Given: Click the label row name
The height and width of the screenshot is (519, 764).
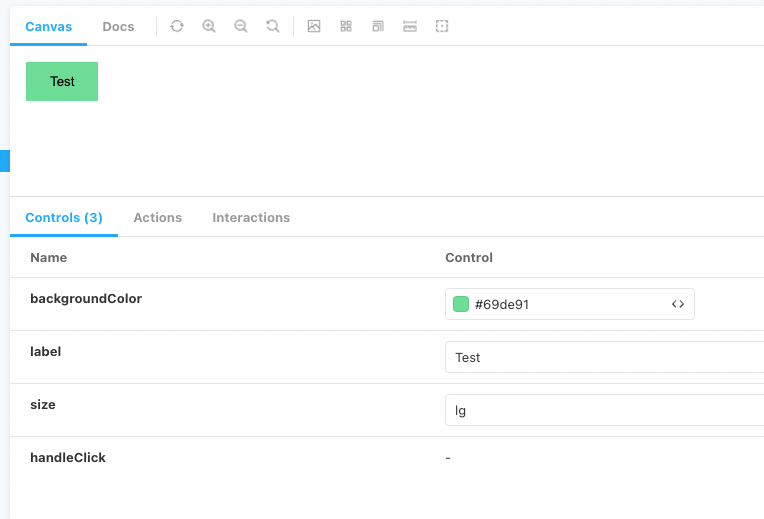Looking at the screenshot, I should [45, 352].
